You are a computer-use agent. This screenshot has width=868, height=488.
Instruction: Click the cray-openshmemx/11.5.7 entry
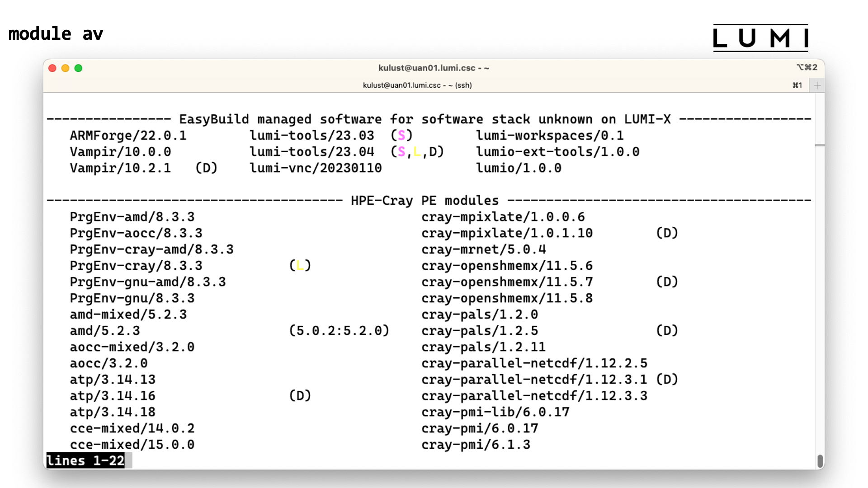point(507,282)
